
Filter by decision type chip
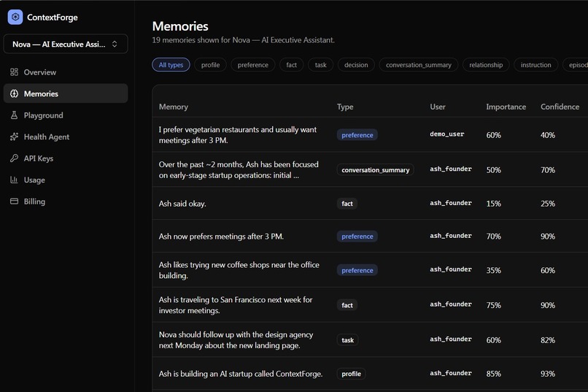tap(356, 65)
